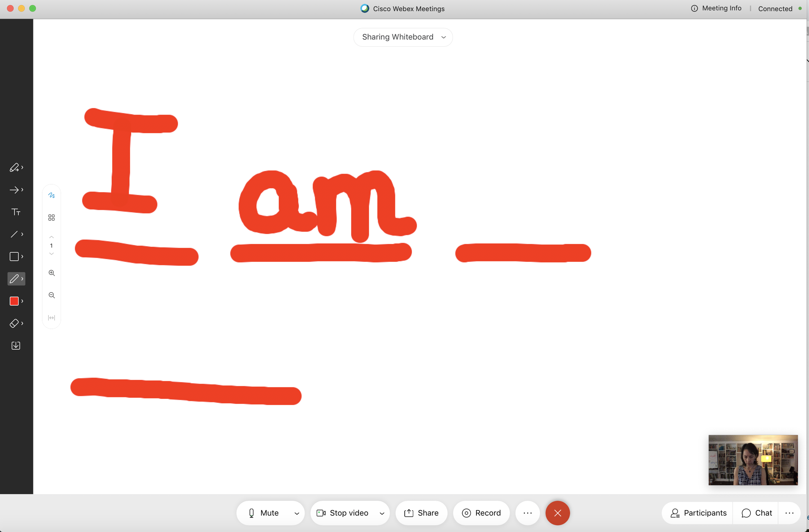Viewport: 809px width, 532px height.
Task: Select the rectangle shape tool
Action: [14, 256]
